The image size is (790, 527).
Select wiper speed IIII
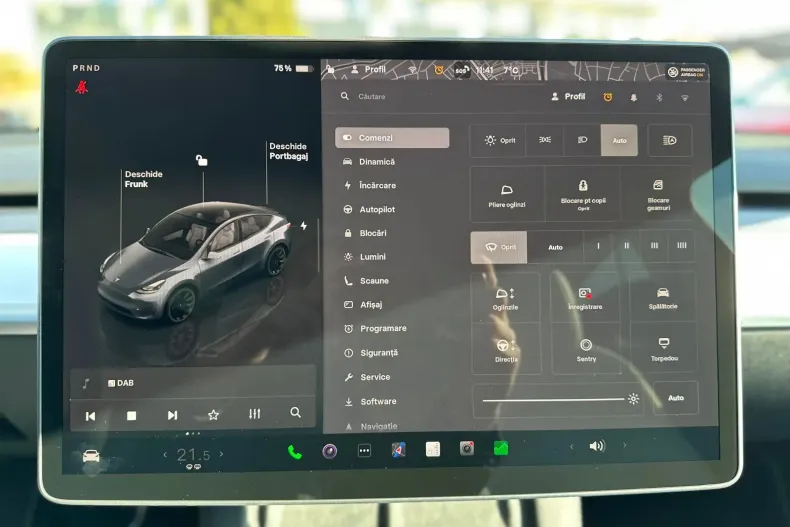[x=681, y=246]
